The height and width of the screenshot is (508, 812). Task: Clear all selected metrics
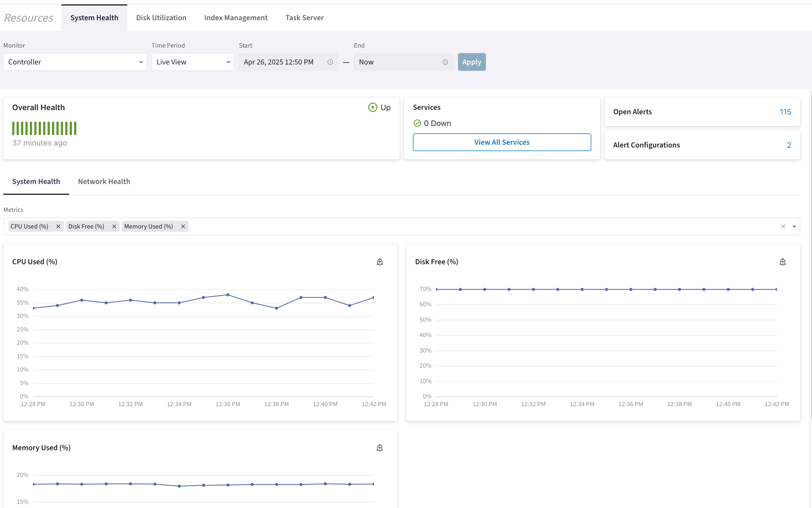[x=783, y=226]
